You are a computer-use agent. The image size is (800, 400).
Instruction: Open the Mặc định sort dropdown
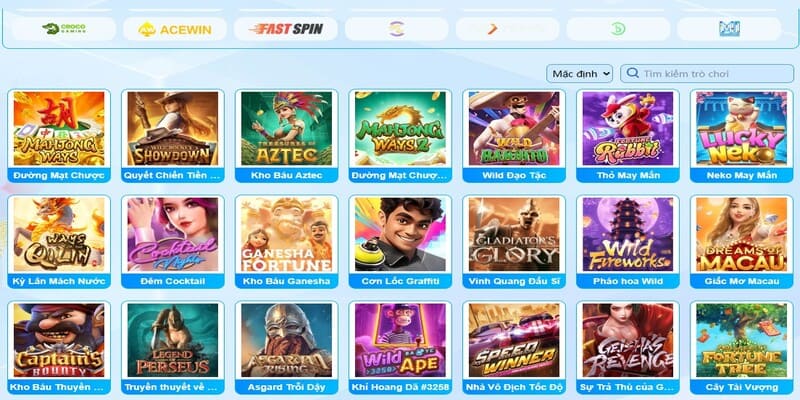[580, 73]
